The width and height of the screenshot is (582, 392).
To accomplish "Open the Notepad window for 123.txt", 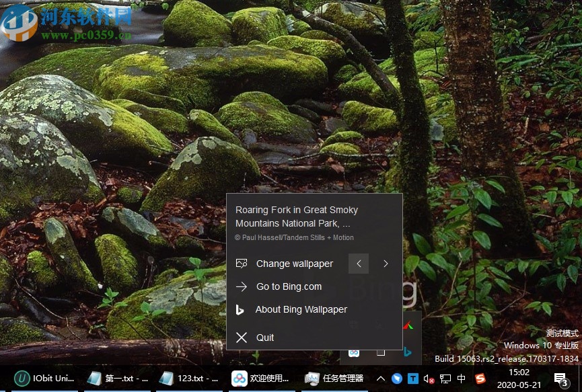I will (188, 378).
